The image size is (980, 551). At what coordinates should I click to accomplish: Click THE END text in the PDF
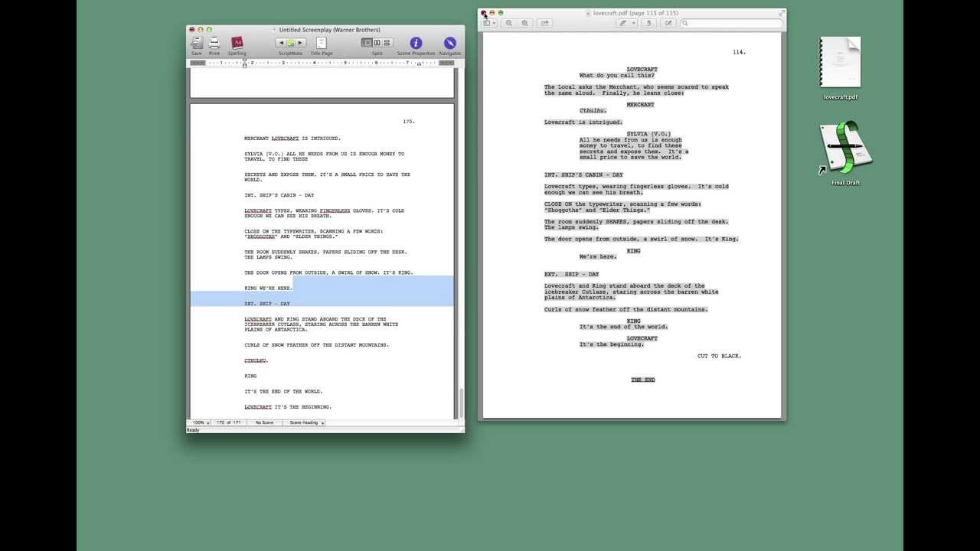643,380
